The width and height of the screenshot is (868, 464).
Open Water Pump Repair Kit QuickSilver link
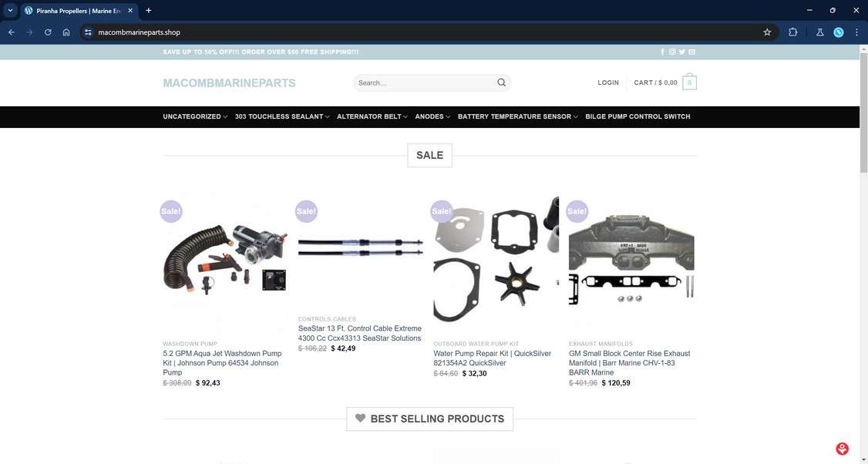pyautogui.click(x=492, y=358)
